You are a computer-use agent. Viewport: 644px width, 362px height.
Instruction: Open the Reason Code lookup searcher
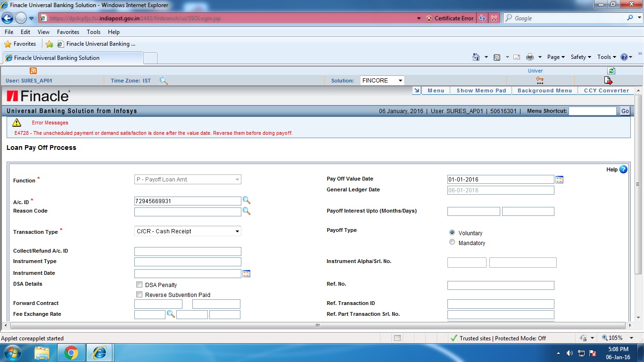pos(247,212)
